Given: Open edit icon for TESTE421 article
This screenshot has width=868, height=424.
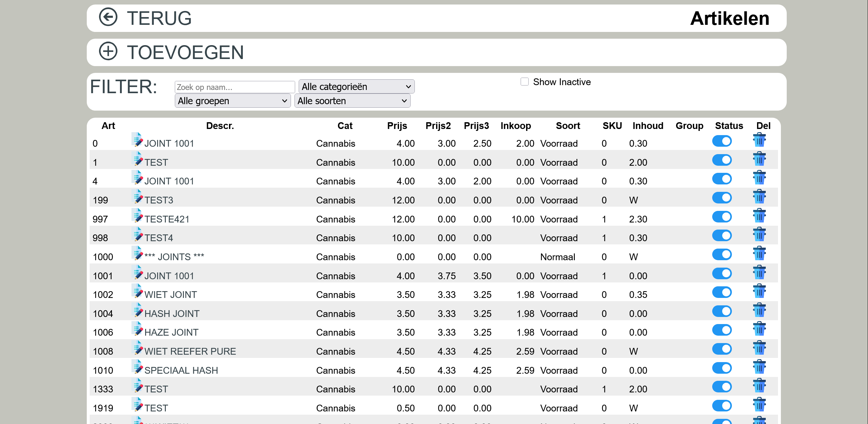Looking at the screenshot, I should [x=137, y=215].
